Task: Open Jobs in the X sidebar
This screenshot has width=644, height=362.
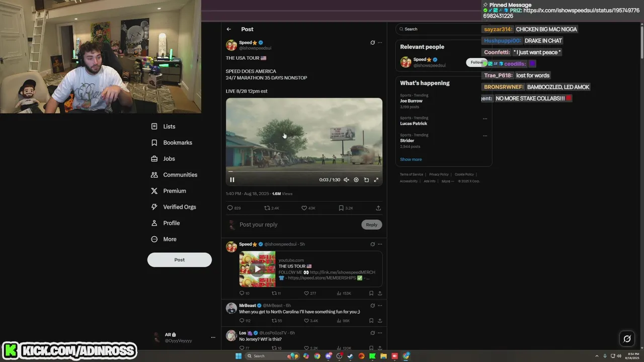Action: pos(163,159)
